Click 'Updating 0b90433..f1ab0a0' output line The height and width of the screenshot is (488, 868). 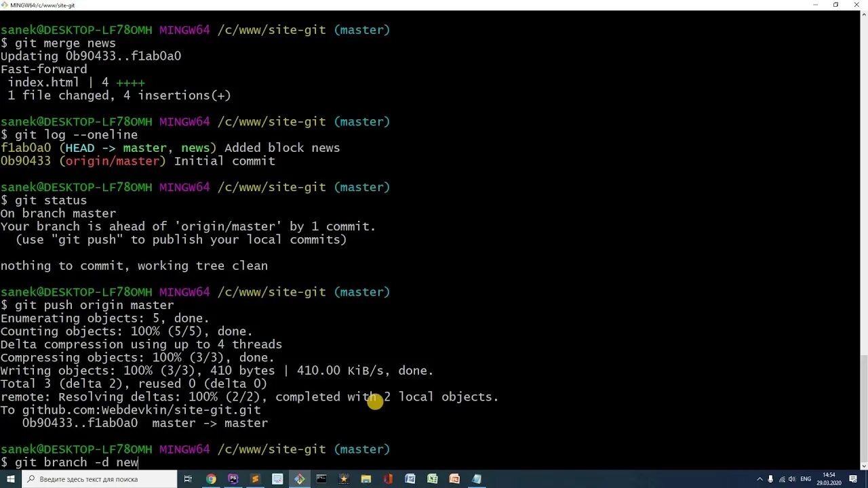pos(91,56)
